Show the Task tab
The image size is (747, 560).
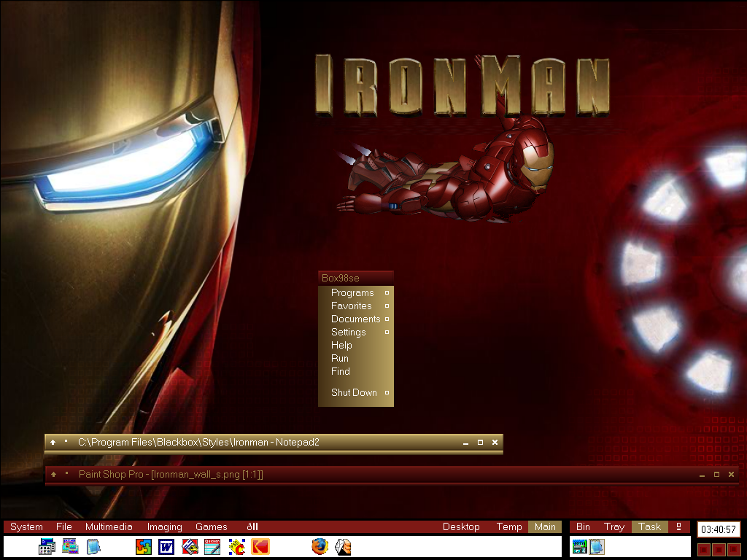(650, 526)
